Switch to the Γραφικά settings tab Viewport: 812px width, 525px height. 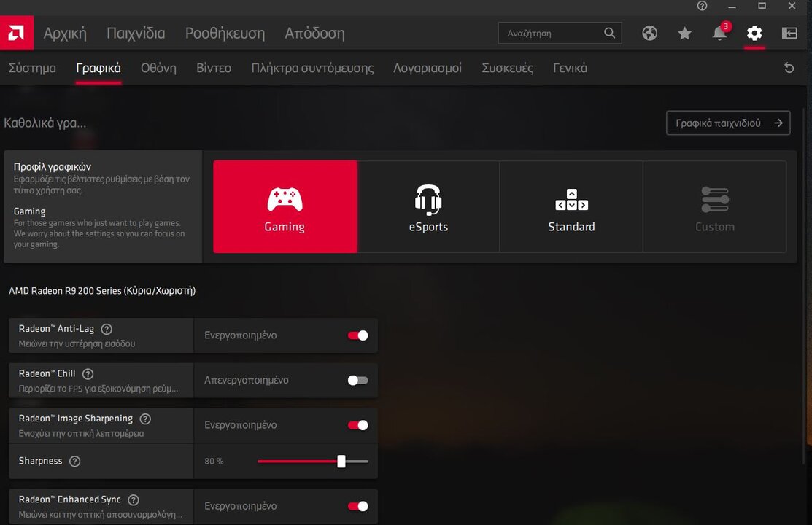point(98,68)
